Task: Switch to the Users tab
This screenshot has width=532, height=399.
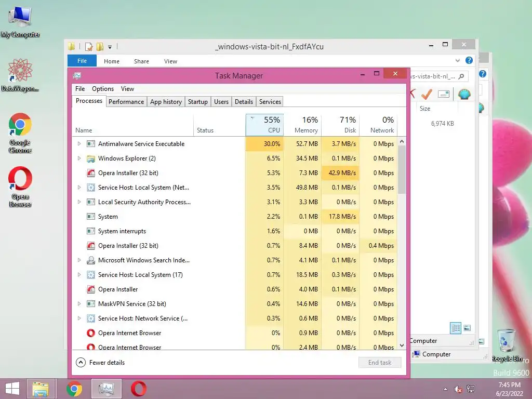Action: click(221, 102)
